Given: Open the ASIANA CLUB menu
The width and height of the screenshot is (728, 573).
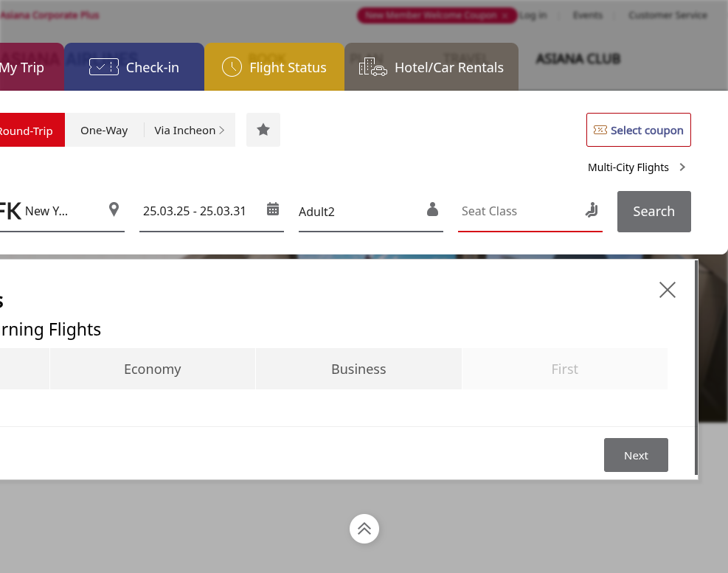Looking at the screenshot, I should pos(578,59).
